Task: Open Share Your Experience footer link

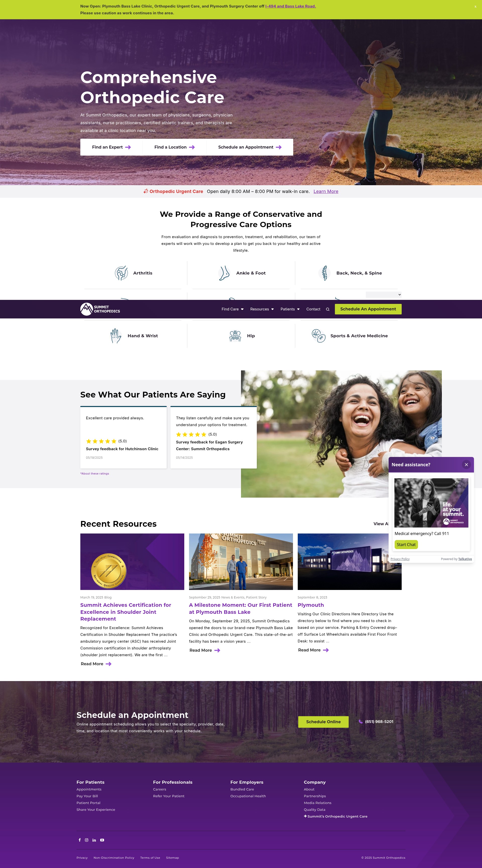Action: (x=96, y=809)
